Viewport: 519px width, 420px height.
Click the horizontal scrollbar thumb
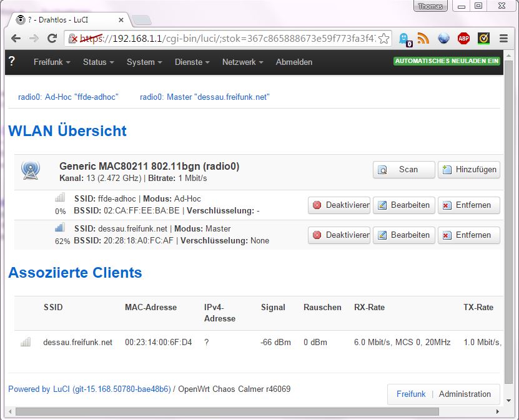coord(227,412)
